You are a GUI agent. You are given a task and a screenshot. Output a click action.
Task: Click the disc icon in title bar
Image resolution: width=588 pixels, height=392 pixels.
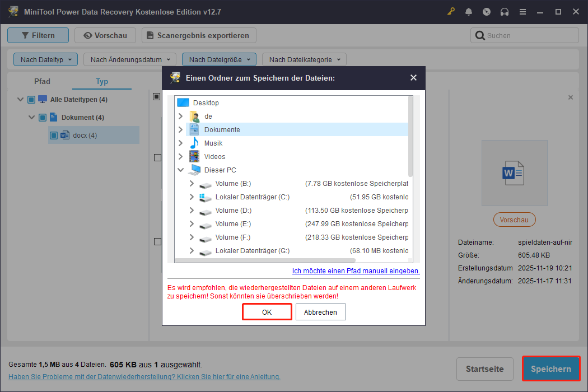pos(487,12)
